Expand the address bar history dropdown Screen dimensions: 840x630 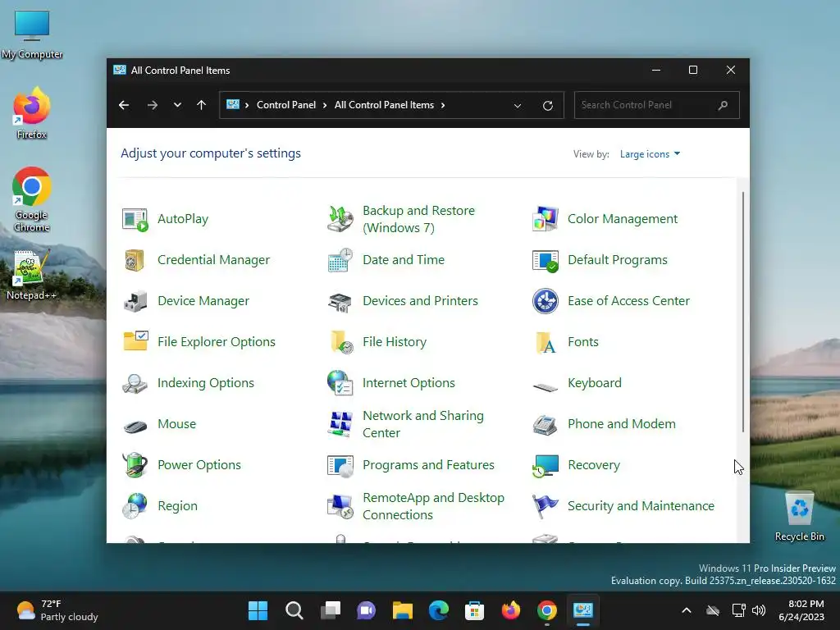(518, 106)
